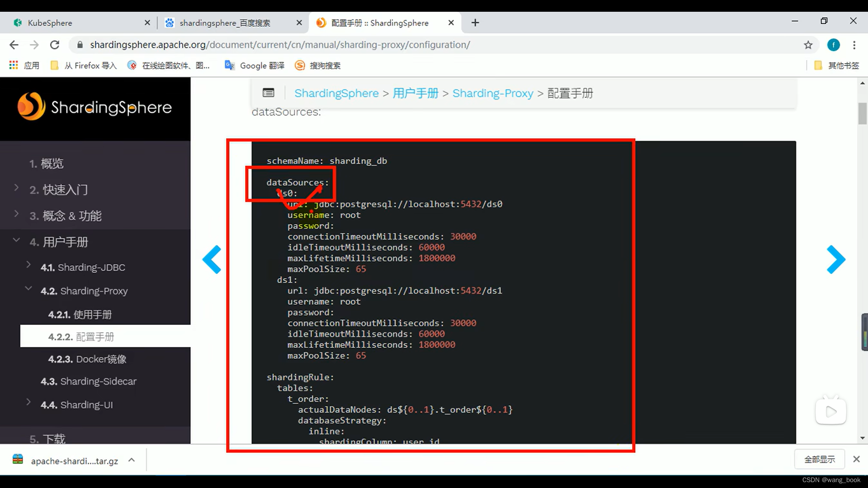Screen dimensions: 868x488
Task: Close the 配置手册 ShardingSphere tab
Action: tap(451, 23)
